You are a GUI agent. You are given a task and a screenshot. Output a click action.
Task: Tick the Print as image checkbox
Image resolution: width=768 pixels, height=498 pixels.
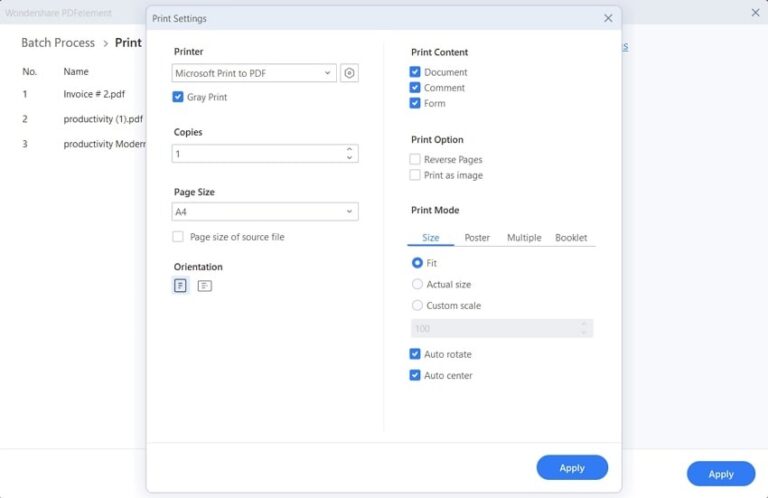[x=415, y=175]
